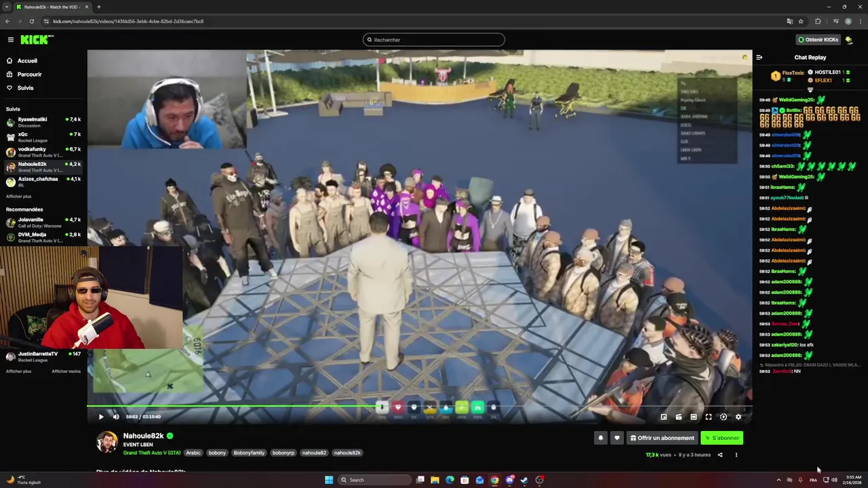Open Parcourir in sidebar

[29, 75]
